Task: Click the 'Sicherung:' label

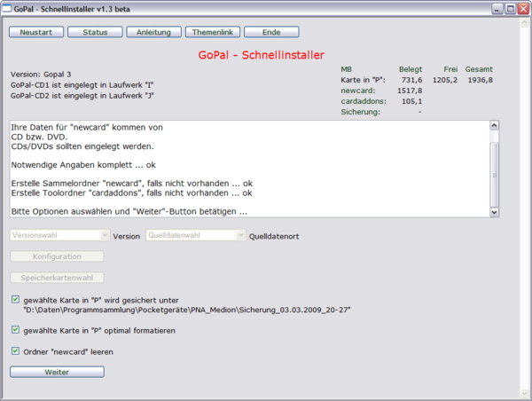Action: [x=360, y=112]
